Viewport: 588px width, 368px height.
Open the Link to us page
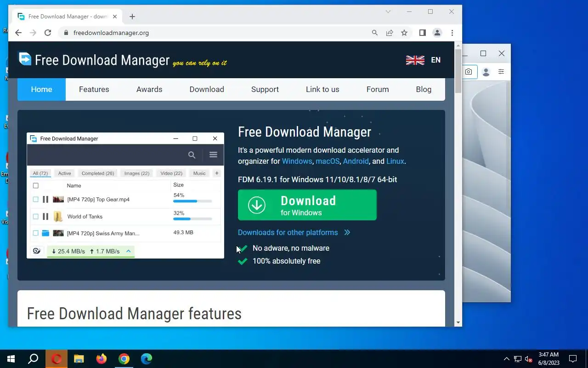(x=322, y=89)
